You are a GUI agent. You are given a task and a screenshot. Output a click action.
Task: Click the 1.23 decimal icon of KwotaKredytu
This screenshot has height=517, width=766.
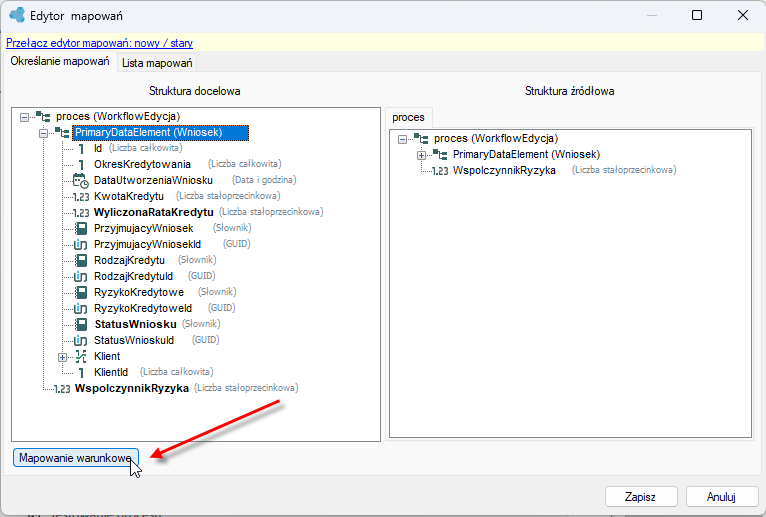81,197
